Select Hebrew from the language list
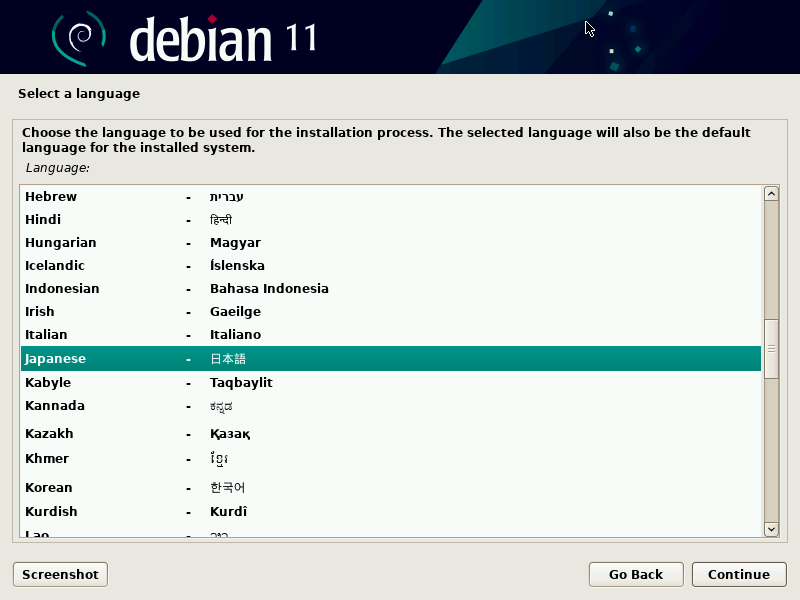800x600 pixels. click(x=391, y=197)
